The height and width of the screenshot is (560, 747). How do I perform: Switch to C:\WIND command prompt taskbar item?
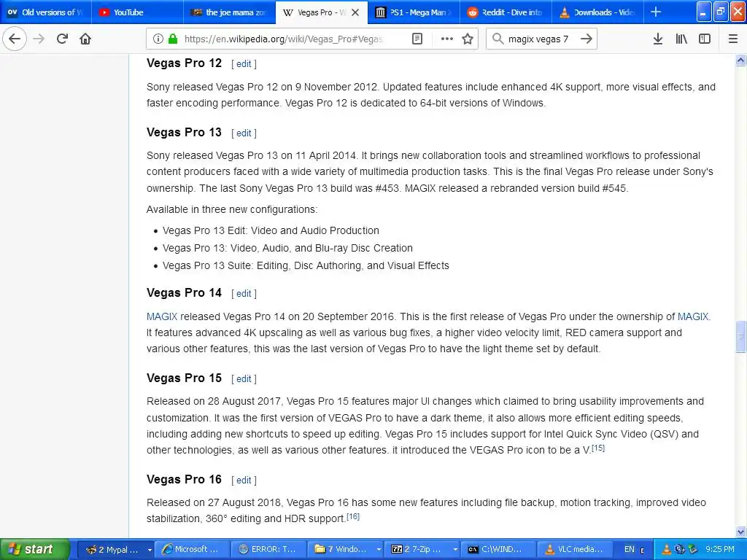[x=498, y=549]
